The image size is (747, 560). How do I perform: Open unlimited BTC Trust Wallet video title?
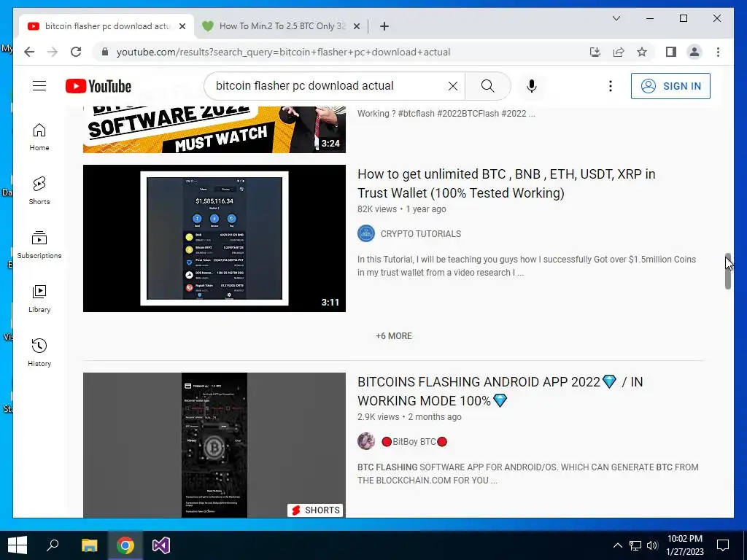coord(506,183)
